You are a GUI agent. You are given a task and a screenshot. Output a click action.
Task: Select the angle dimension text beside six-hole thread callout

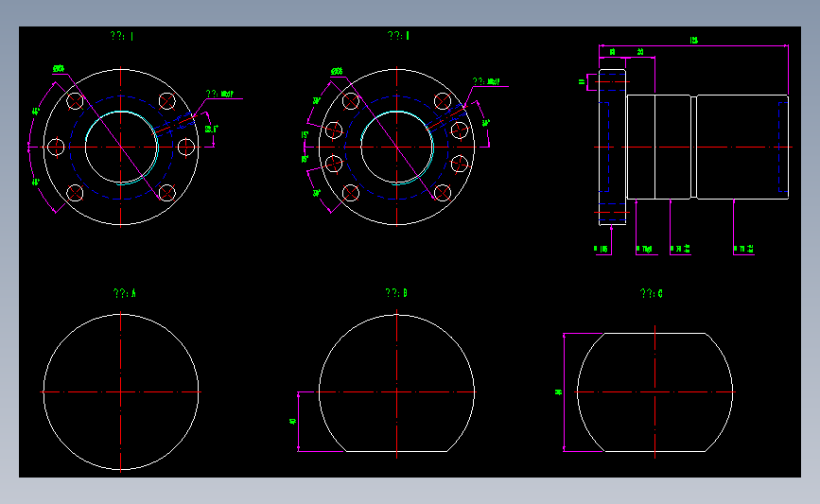[211, 129]
